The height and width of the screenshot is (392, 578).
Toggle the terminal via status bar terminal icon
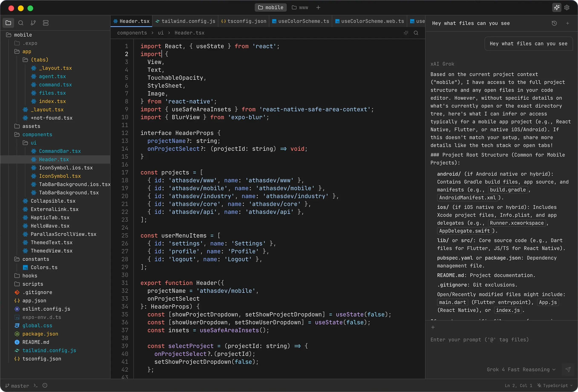pos(36,385)
